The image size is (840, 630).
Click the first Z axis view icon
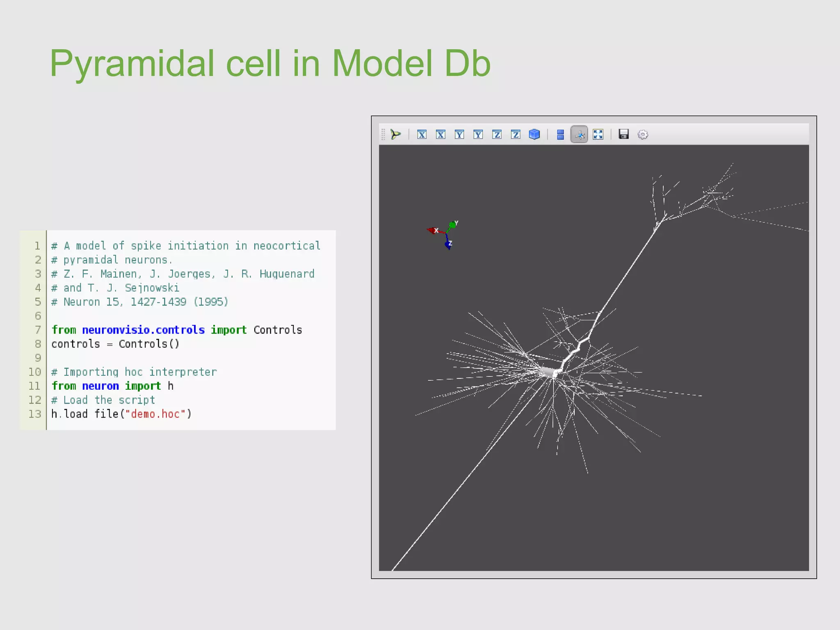pos(497,135)
